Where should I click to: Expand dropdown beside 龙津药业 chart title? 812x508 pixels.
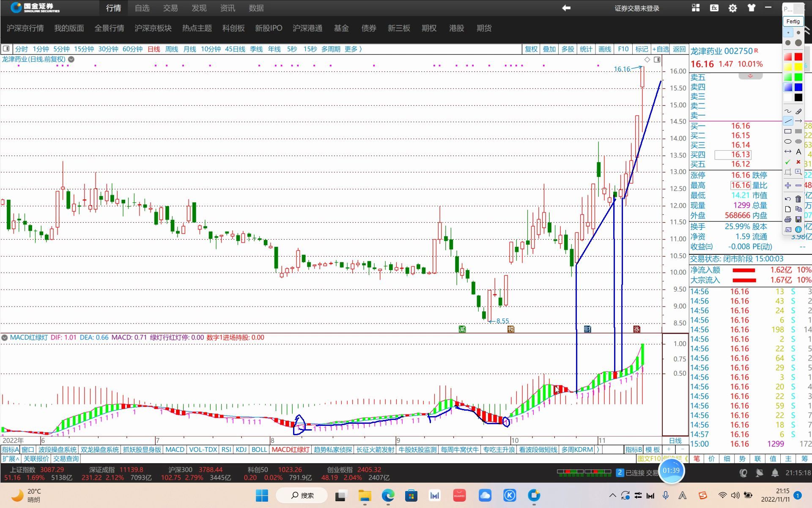click(71, 60)
